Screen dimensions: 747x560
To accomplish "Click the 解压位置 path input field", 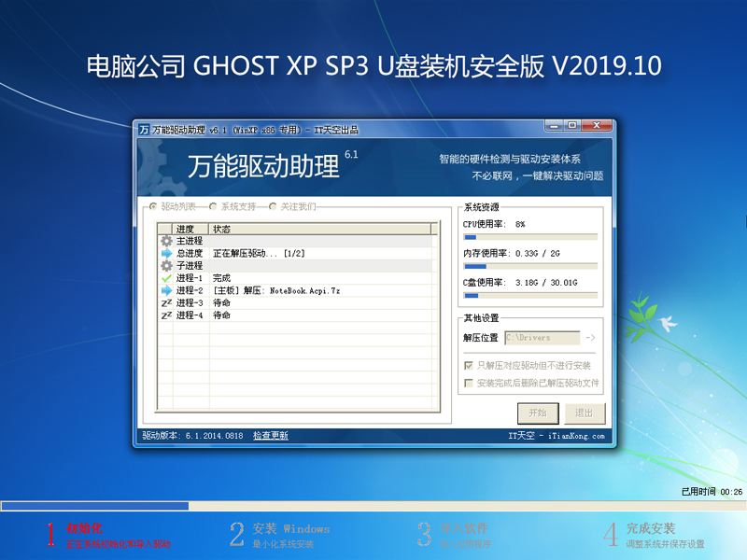I will [543, 338].
